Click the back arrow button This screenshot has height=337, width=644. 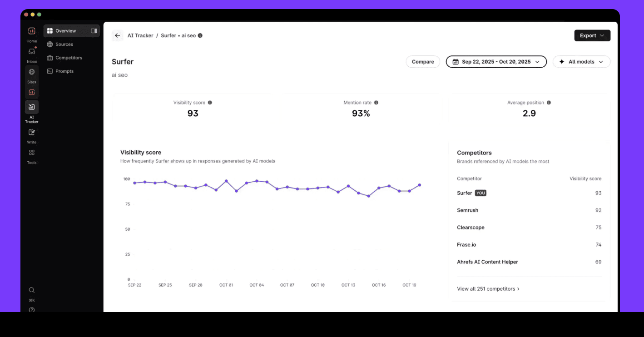118,35
